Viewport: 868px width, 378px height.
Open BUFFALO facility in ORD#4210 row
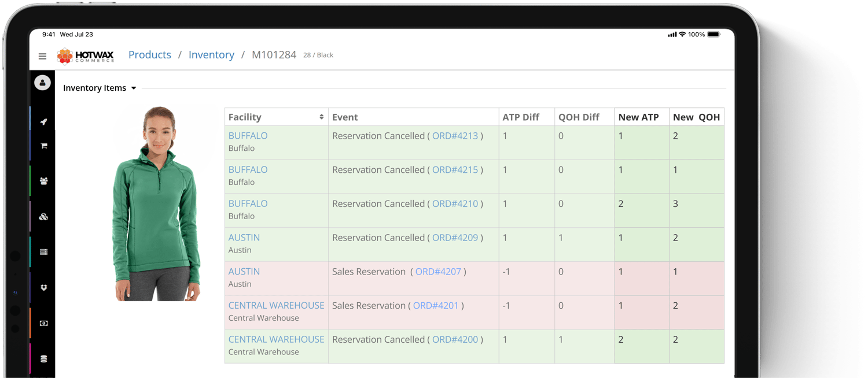248,204
